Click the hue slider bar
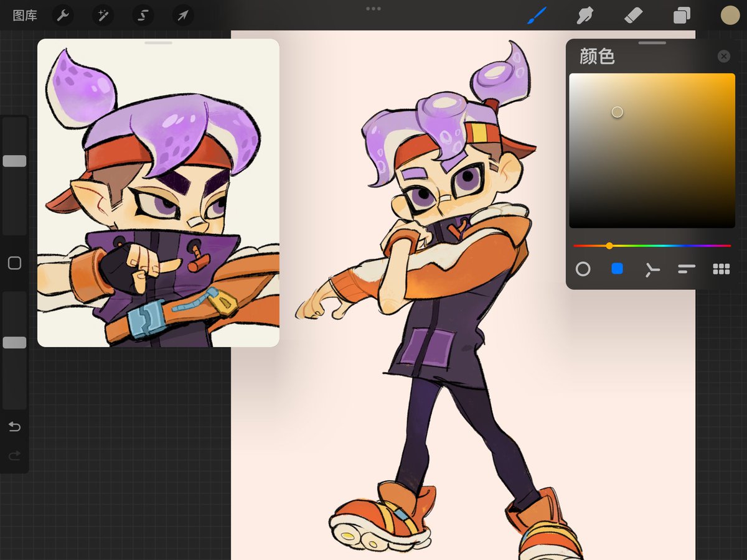 (x=652, y=246)
